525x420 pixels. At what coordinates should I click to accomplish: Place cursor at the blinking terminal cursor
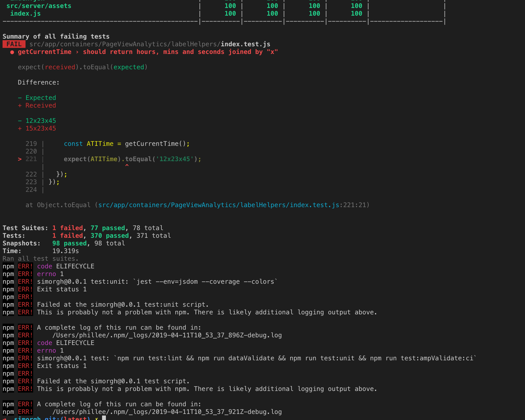pos(103,418)
